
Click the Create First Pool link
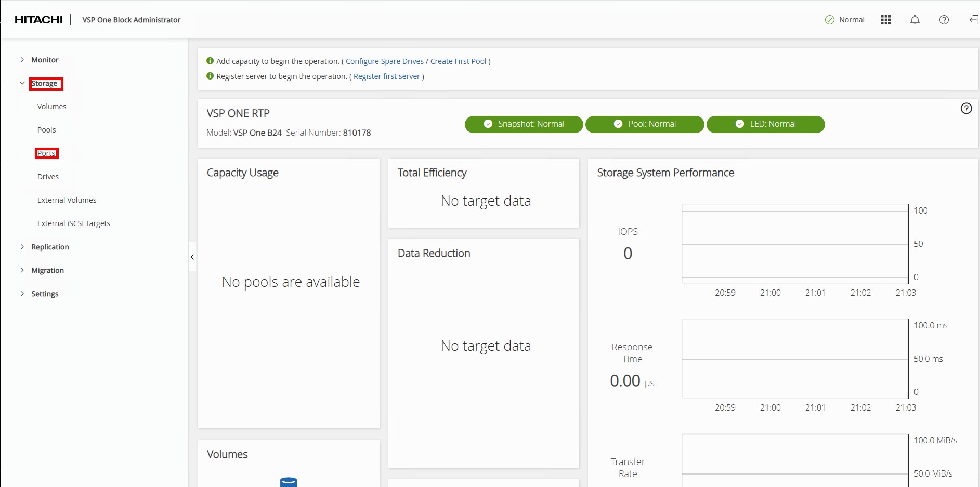pos(458,61)
